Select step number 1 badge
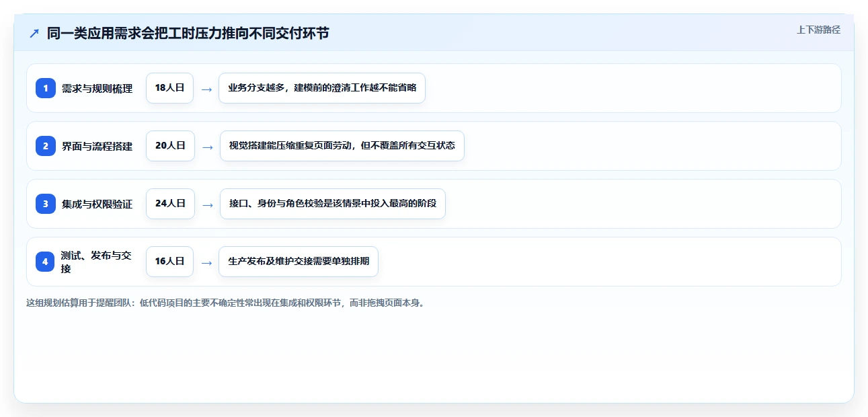Viewport: 868px width, 417px height. (46, 88)
